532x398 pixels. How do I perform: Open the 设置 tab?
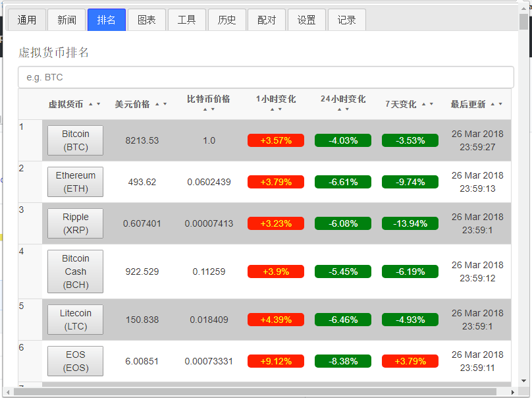pyautogui.click(x=306, y=20)
